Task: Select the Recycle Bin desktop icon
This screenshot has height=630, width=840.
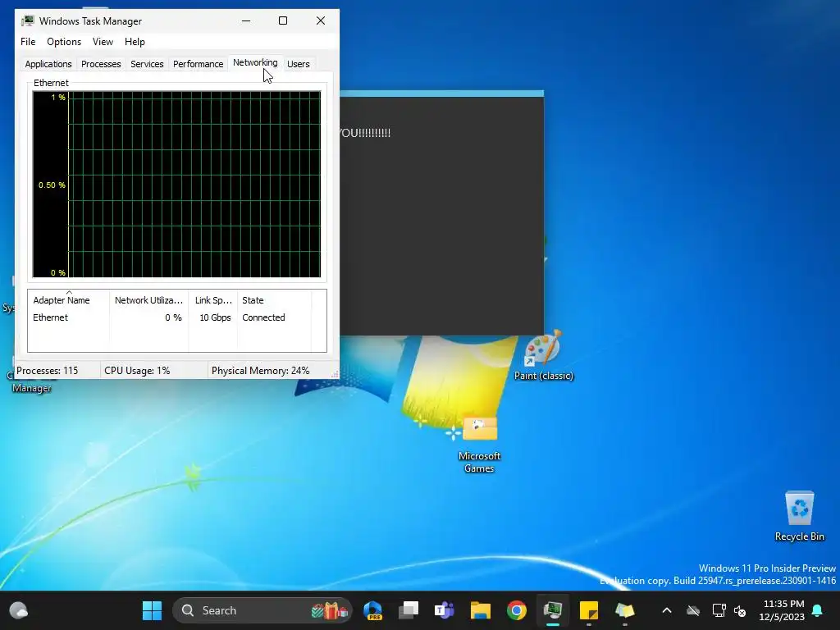Action: (799, 516)
